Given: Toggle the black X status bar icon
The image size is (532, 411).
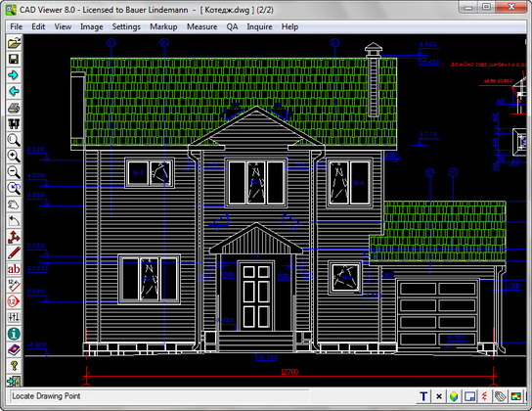Looking at the screenshot, I should 439,396.
